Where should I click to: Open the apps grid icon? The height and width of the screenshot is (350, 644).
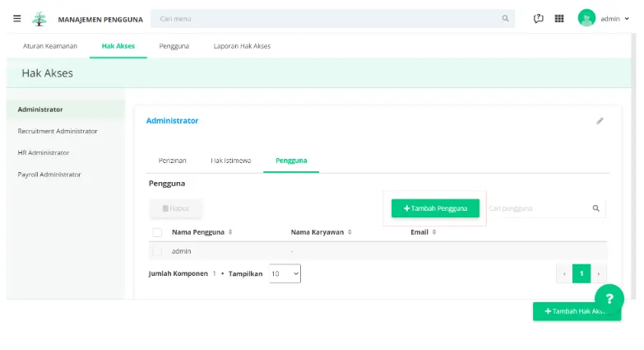tap(559, 18)
